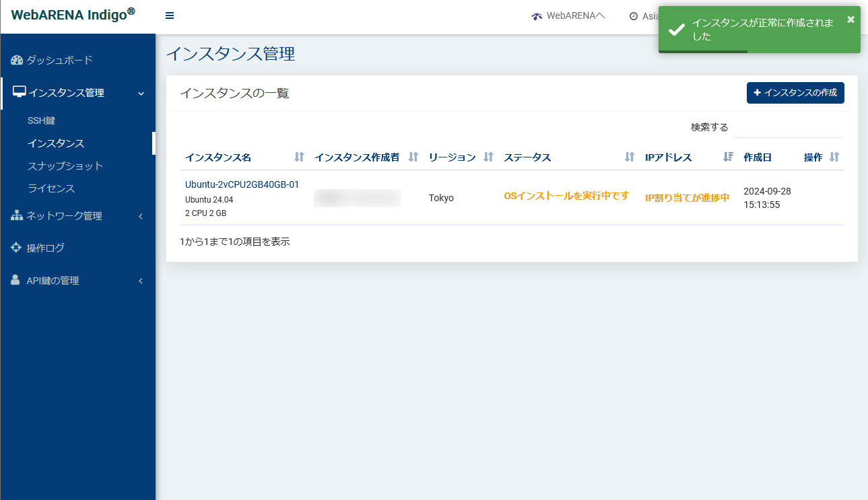This screenshot has width=868, height=500.
Task: Click インスタンスの一覧 panel heading
Action: click(234, 94)
